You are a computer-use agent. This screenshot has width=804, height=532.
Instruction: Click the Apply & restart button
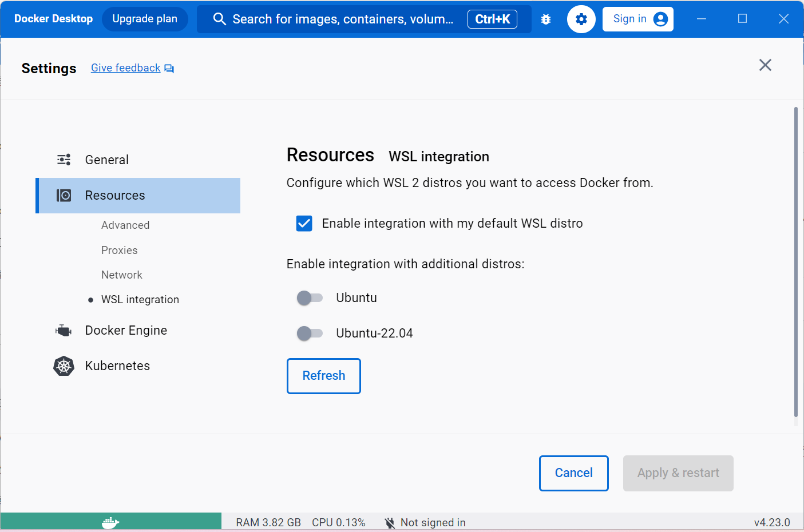pyautogui.click(x=678, y=473)
